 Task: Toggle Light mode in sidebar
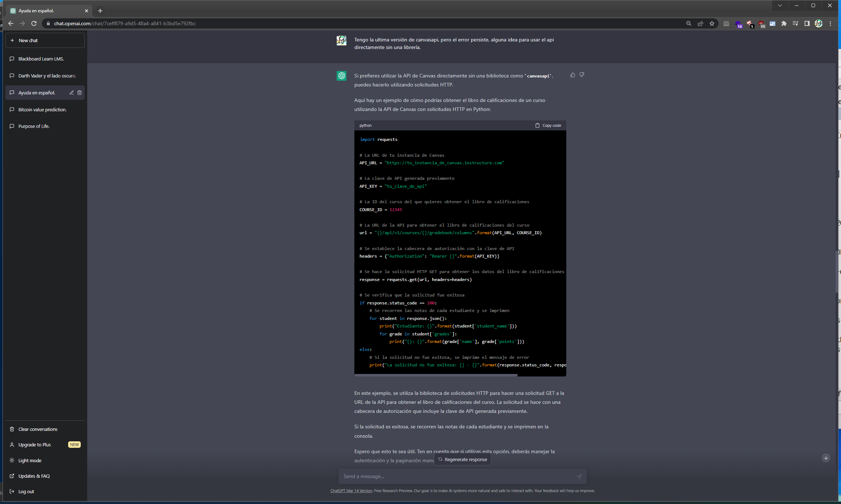point(30,460)
